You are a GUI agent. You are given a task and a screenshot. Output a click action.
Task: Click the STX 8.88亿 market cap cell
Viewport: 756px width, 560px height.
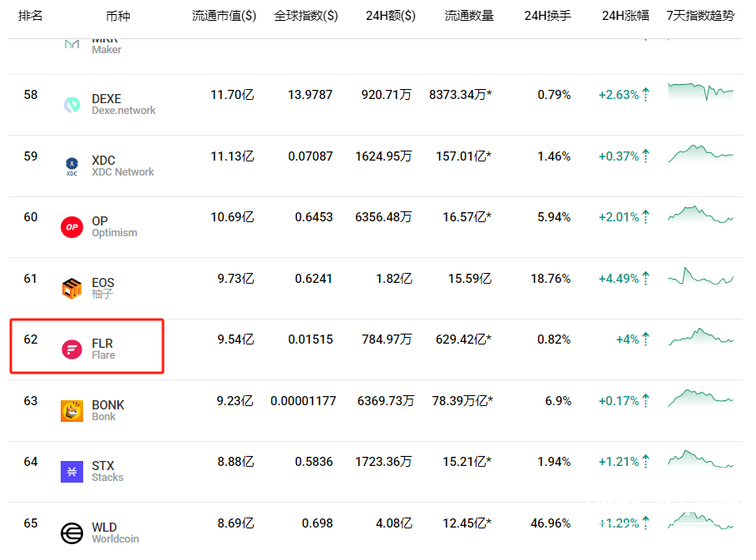(x=235, y=462)
